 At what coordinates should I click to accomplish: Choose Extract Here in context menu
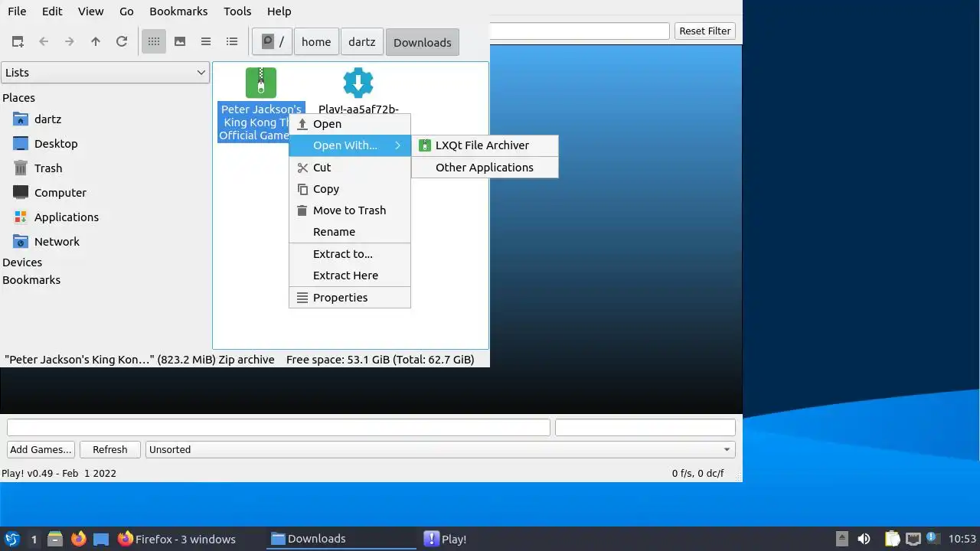[x=350, y=275]
